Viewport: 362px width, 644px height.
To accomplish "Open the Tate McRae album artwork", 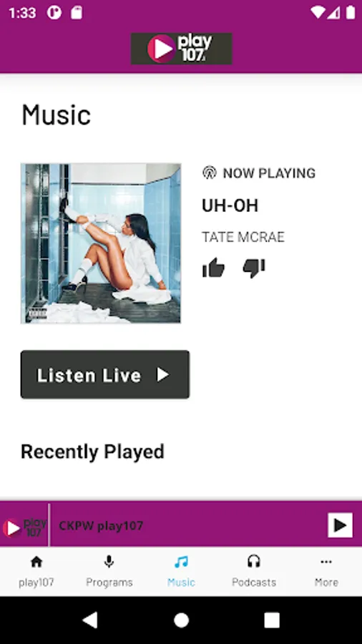I will tap(101, 243).
